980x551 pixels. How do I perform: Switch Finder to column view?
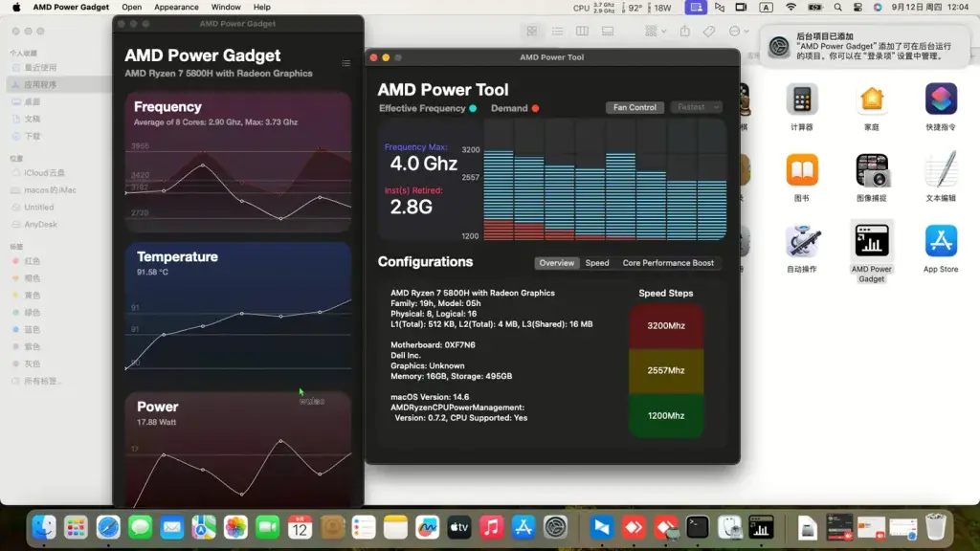[x=582, y=32]
